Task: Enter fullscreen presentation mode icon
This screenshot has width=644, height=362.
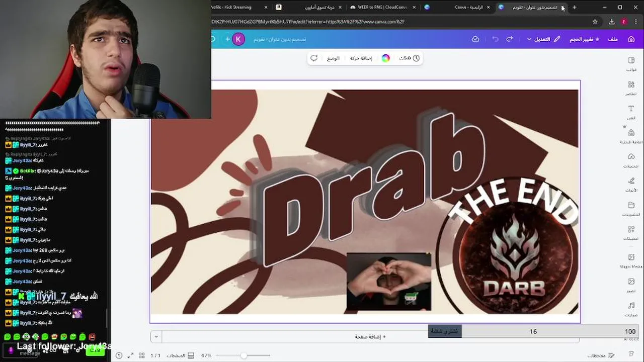Action: pyautogui.click(x=130, y=355)
